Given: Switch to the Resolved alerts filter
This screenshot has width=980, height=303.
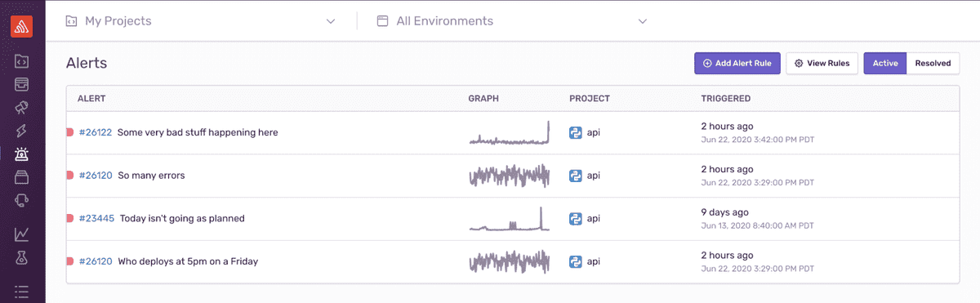Looking at the screenshot, I should [933, 64].
